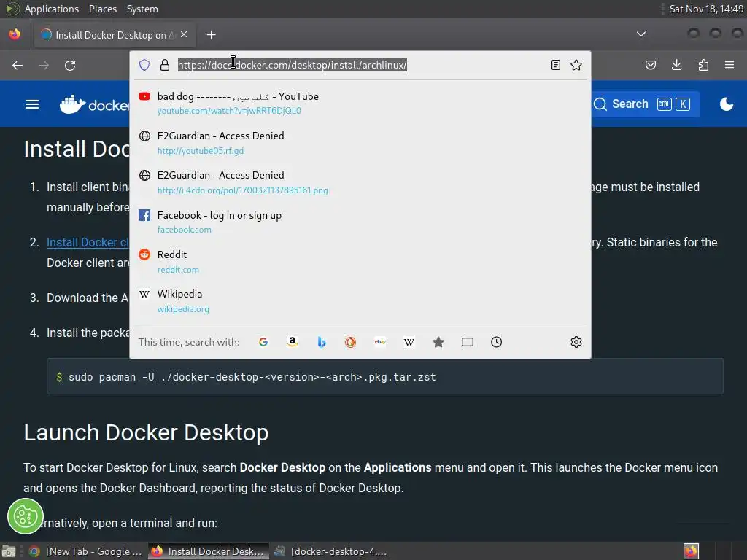
Task: Search this time with Google
Action: click(263, 342)
